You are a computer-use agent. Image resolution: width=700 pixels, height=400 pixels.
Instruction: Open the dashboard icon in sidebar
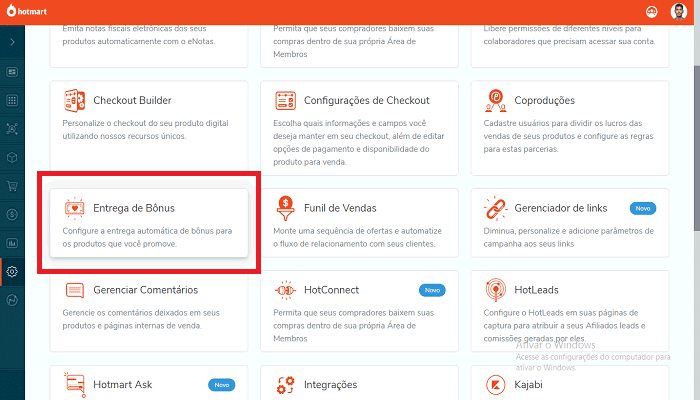12,72
